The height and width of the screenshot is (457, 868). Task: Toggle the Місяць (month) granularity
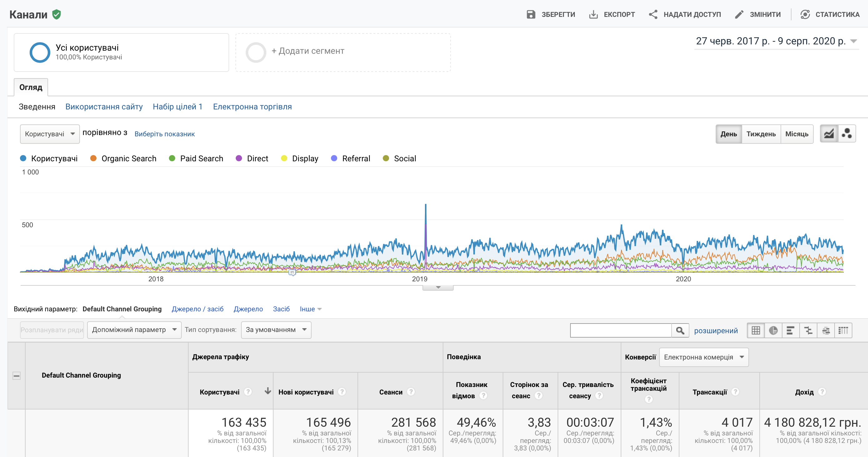pyautogui.click(x=796, y=134)
